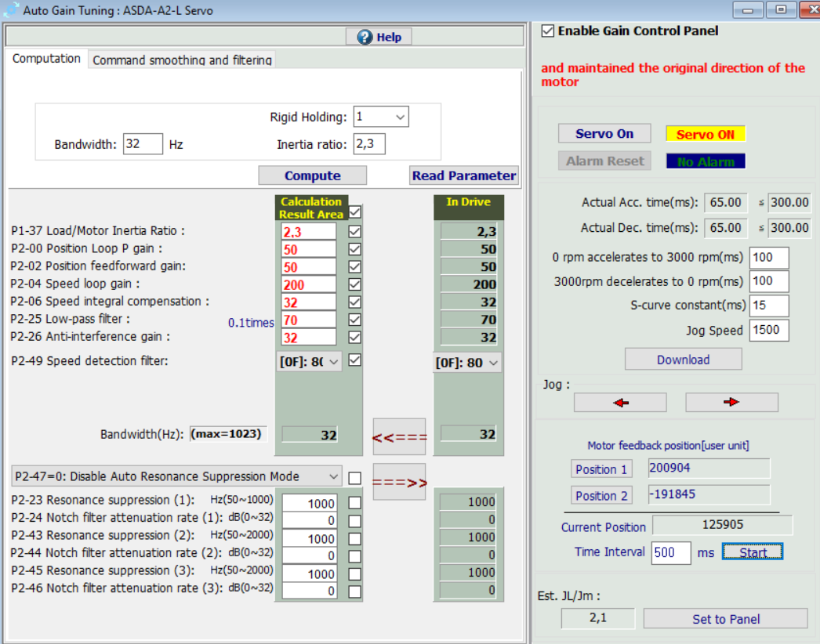This screenshot has height=644, width=820.
Task: Click the Set to Panel button
Action: [x=725, y=619]
